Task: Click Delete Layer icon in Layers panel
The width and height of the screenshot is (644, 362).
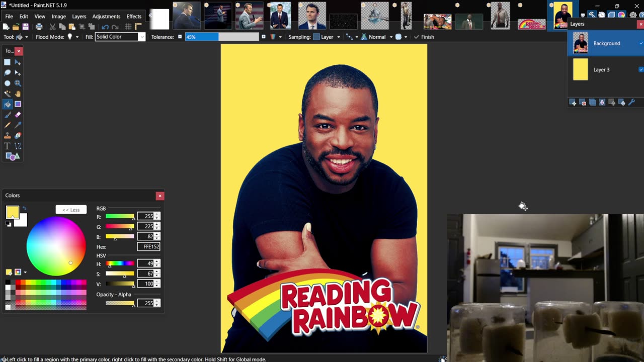Action: [583, 103]
